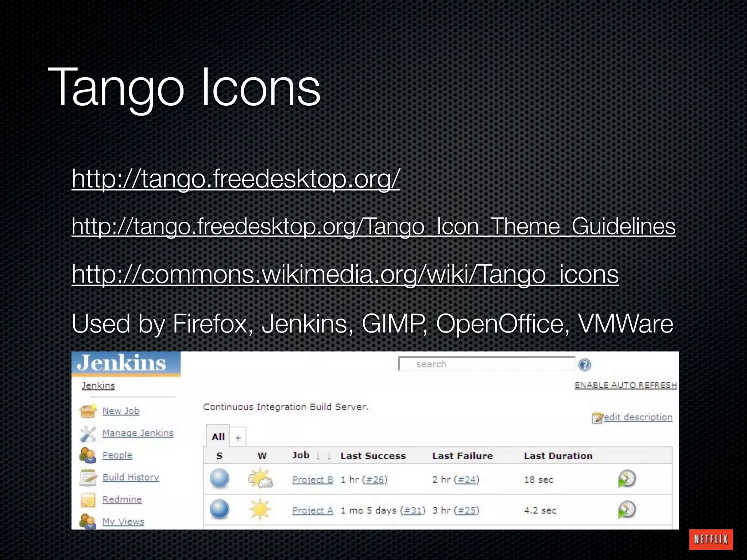
Task: Click the Jenkins header logo
Action: (x=126, y=363)
